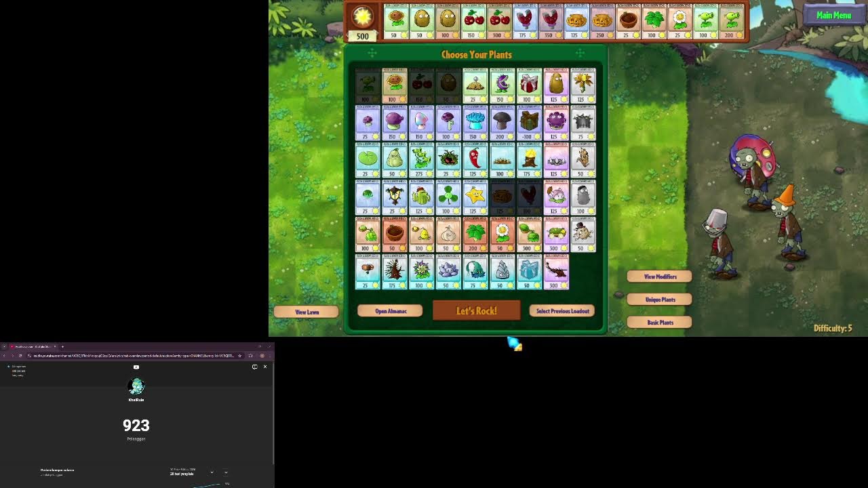
Task: Select the Plantern seed packet
Action: 395,197
